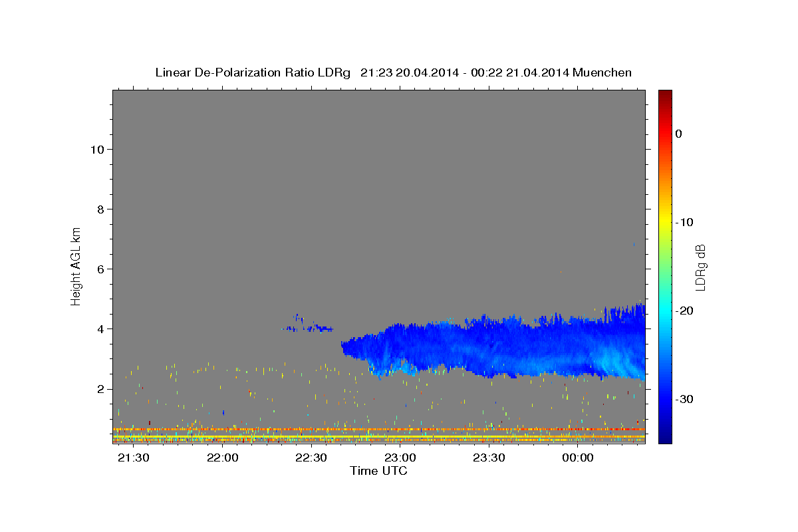This screenshot has height=532, width=798.
Task: Click the 22:00 time tick label
Action: coord(222,458)
